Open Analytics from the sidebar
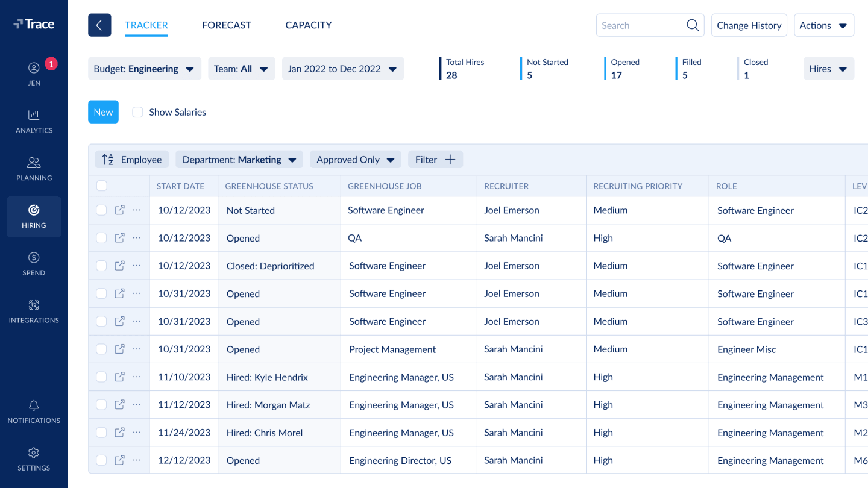The height and width of the screenshot is (488, 868). point(34,121)
